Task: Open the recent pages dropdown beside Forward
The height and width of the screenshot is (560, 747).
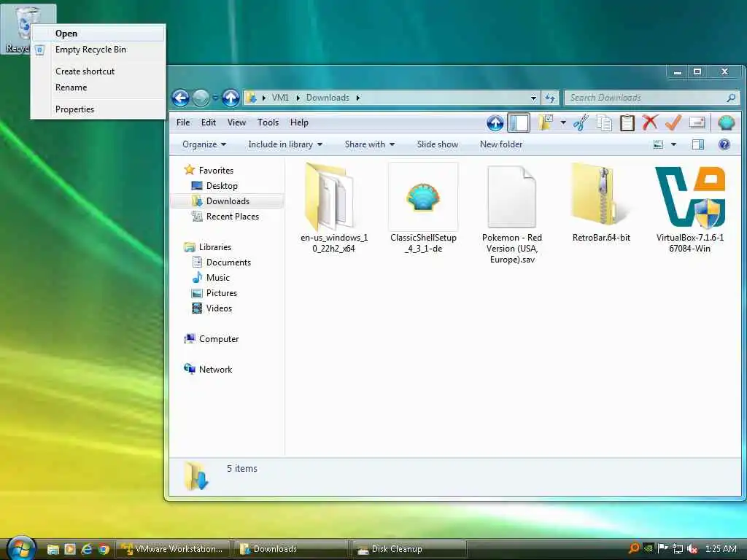Action: tap(215, 98)
